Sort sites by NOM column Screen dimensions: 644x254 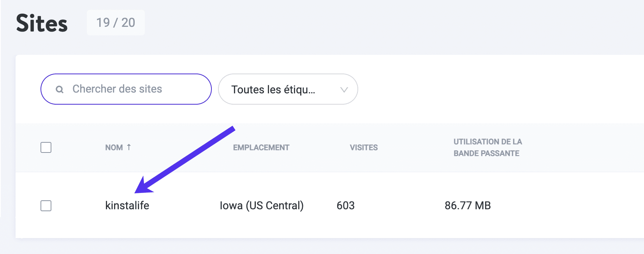114,147
